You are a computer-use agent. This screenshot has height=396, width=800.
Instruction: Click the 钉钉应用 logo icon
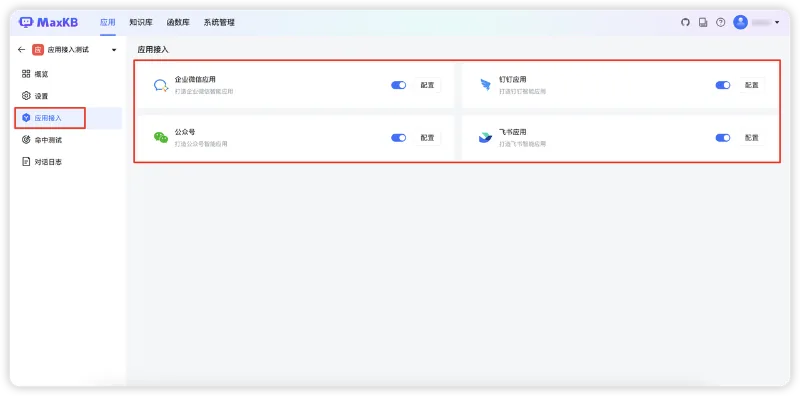point(485,85)
